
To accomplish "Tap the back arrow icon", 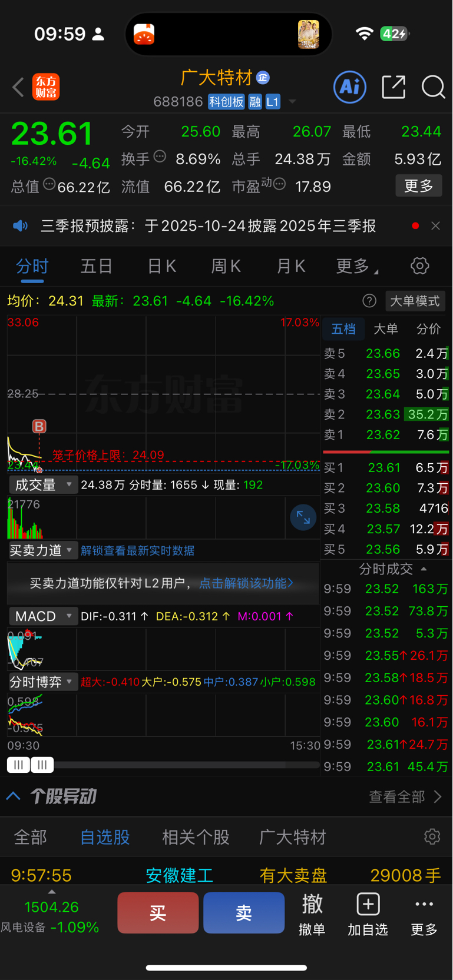I will coord(18,87).
